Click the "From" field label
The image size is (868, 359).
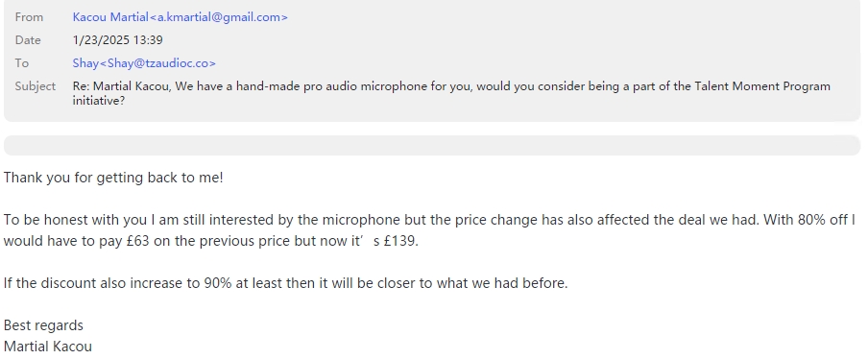[29, 17]
